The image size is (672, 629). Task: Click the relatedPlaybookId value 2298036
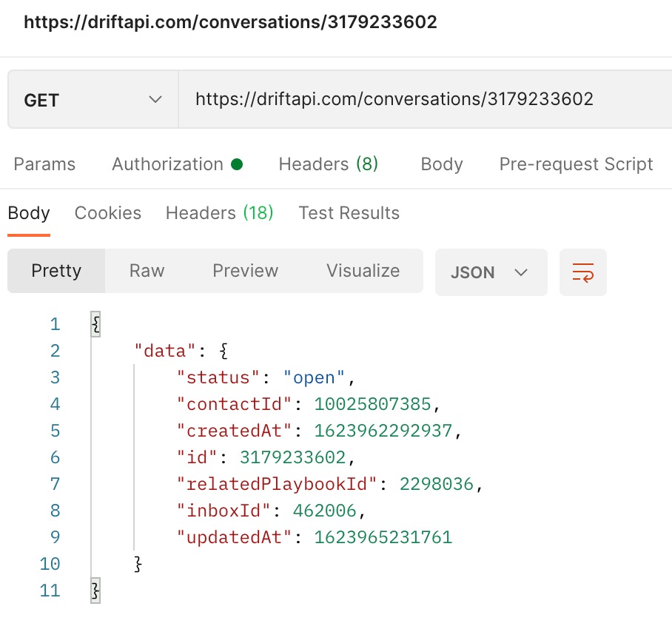[x=437, y=484]
